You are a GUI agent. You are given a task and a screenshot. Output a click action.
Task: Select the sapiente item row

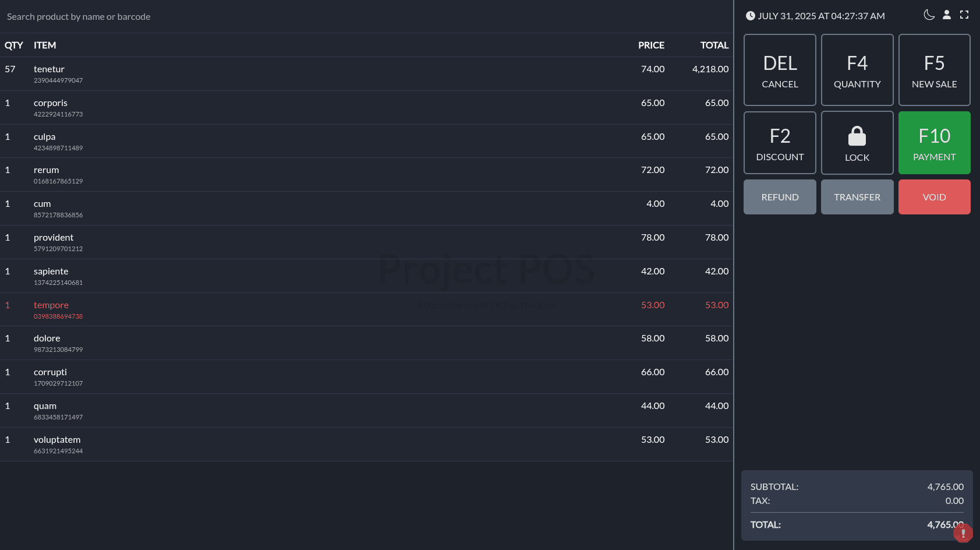(366, 276)
